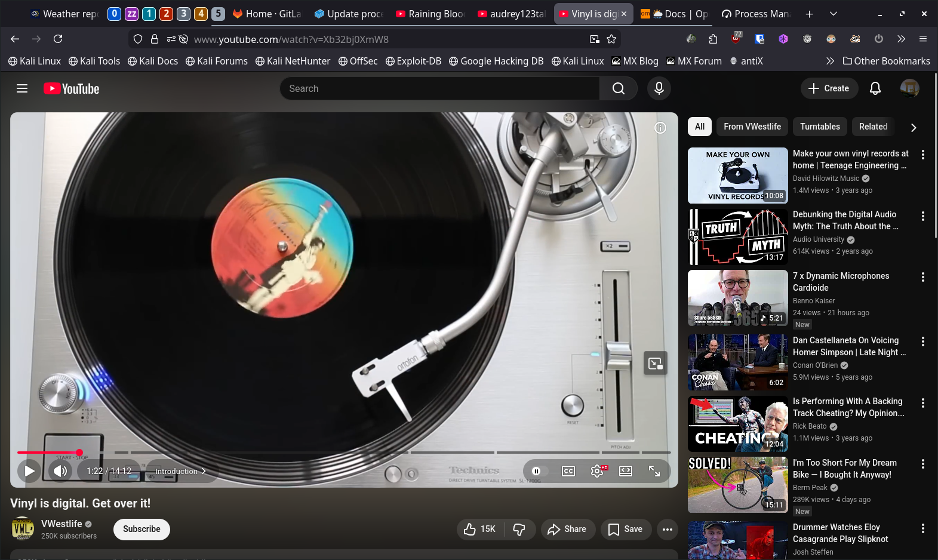Open more actions menu below video
The width and height of the screenshot is (938, 560).
(x=667, y=529)
